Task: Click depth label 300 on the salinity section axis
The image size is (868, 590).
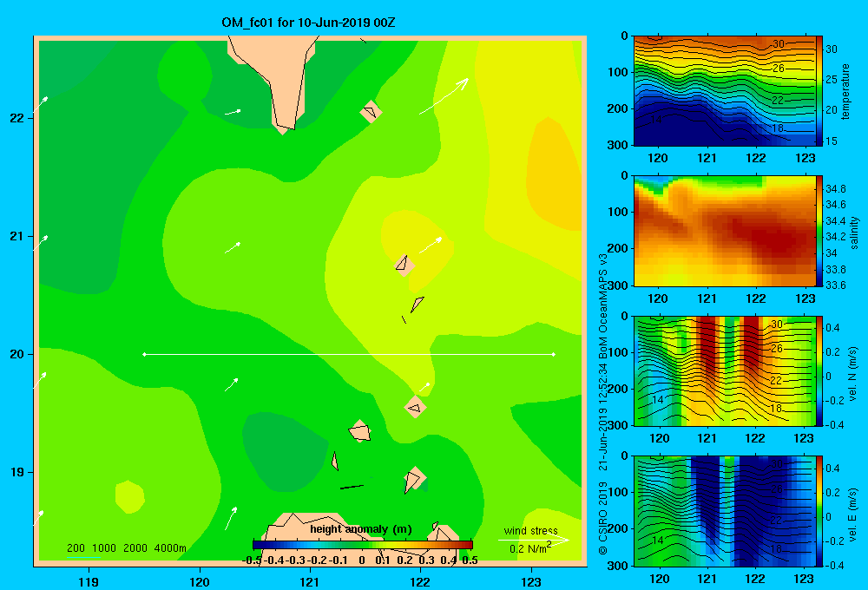Action: 619,285
